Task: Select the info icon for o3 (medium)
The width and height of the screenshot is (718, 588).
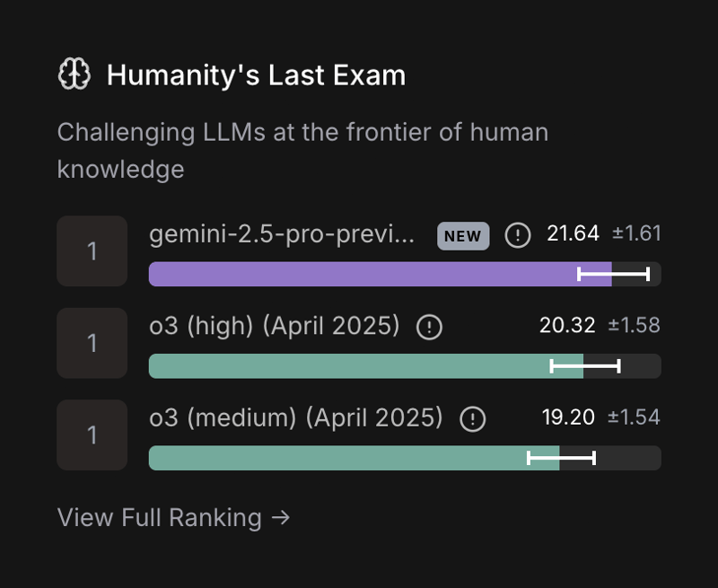Action: [471, 418]
